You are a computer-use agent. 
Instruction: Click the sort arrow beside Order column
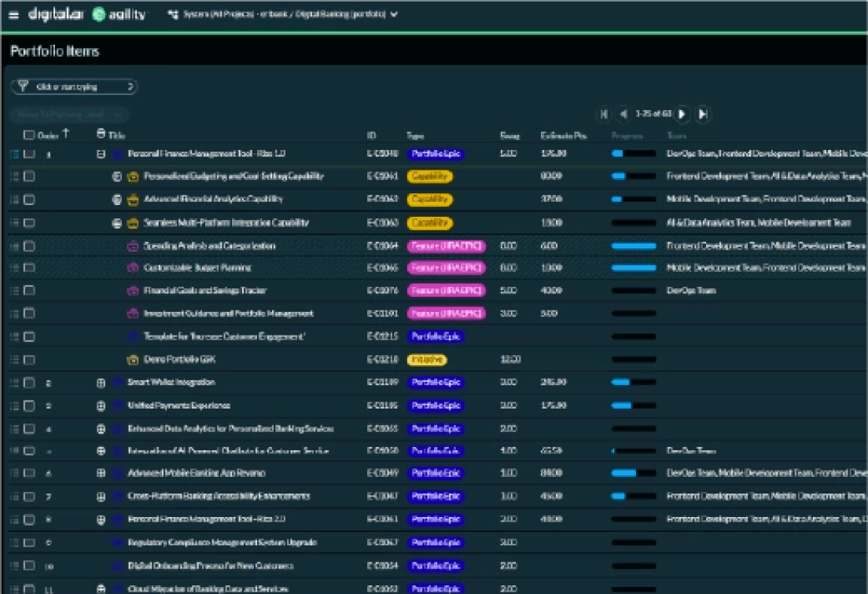pos(66,134)
